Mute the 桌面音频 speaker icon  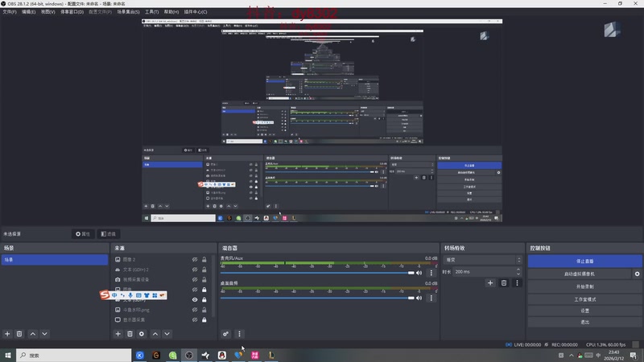click(419, 298)
